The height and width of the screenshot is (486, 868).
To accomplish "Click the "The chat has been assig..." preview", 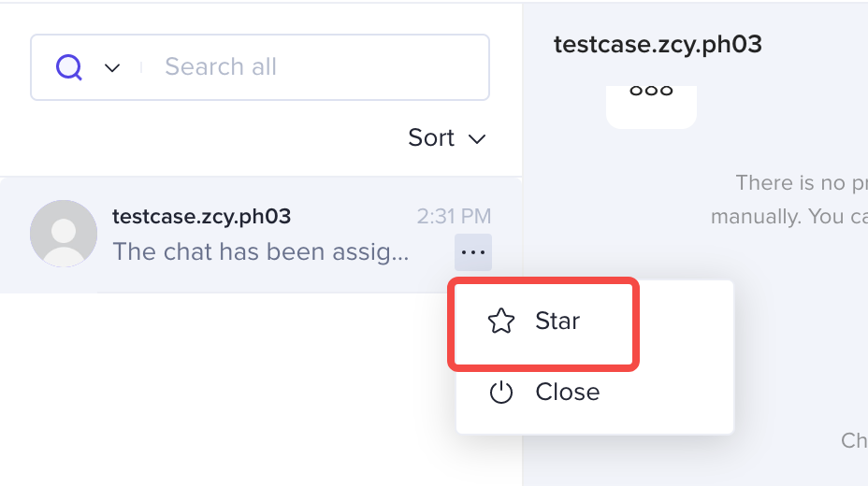I will coord(261,252).
